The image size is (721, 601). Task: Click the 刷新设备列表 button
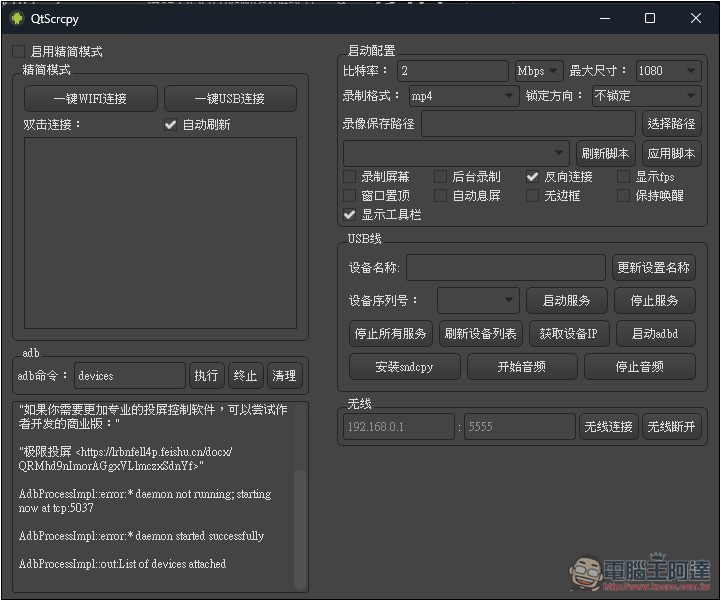[x=481, y=333]
